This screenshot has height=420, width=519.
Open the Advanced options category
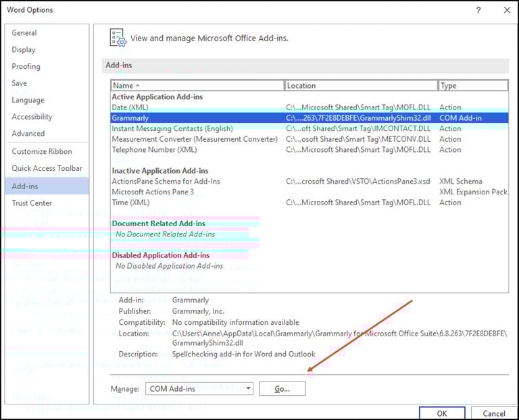point(28,134)
